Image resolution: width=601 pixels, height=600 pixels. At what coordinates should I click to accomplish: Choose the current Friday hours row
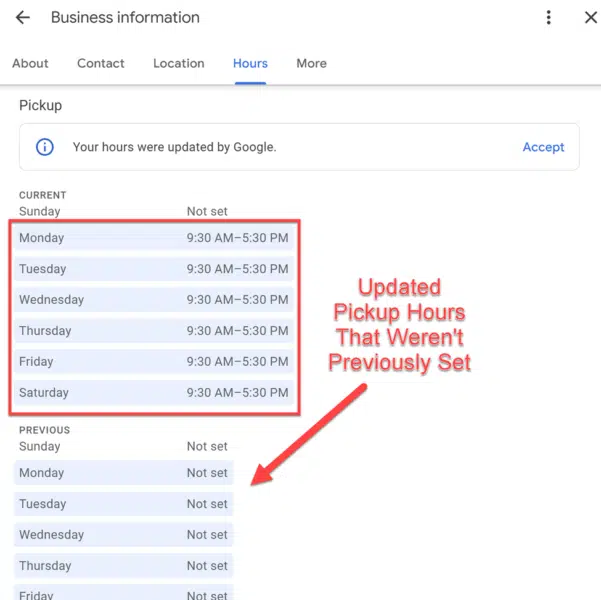(x=155, y=362)
